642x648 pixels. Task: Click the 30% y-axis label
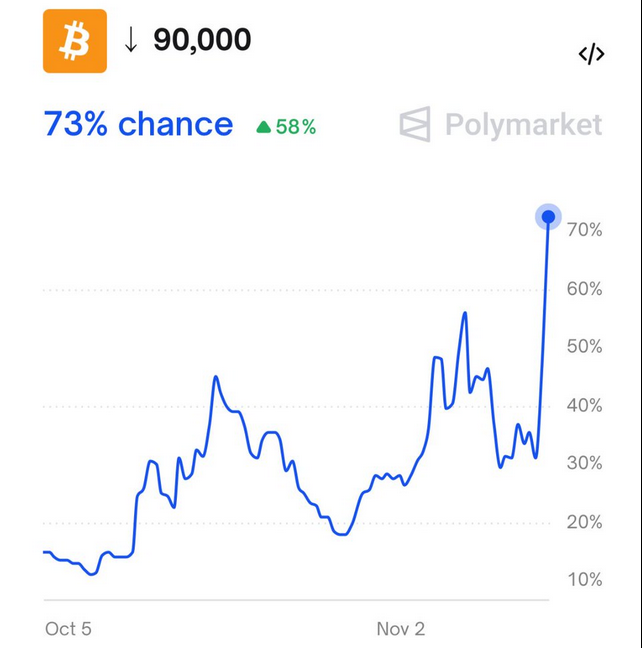(584, 464)
